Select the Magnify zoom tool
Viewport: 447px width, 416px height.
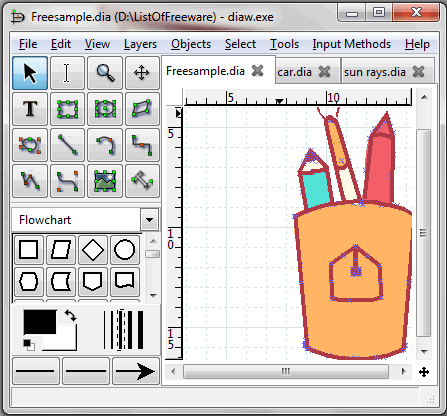(x=105, y=73)
